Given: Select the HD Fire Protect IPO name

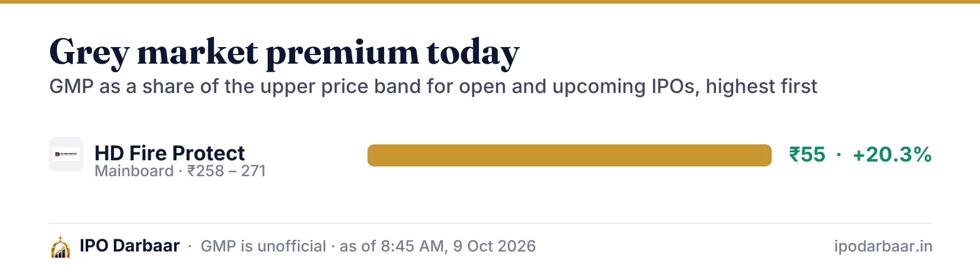Looking at the screenshot, I should pos(170,153).
